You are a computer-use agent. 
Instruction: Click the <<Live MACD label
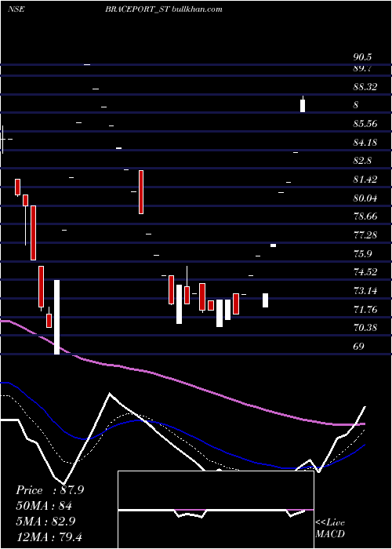[330, 529]
